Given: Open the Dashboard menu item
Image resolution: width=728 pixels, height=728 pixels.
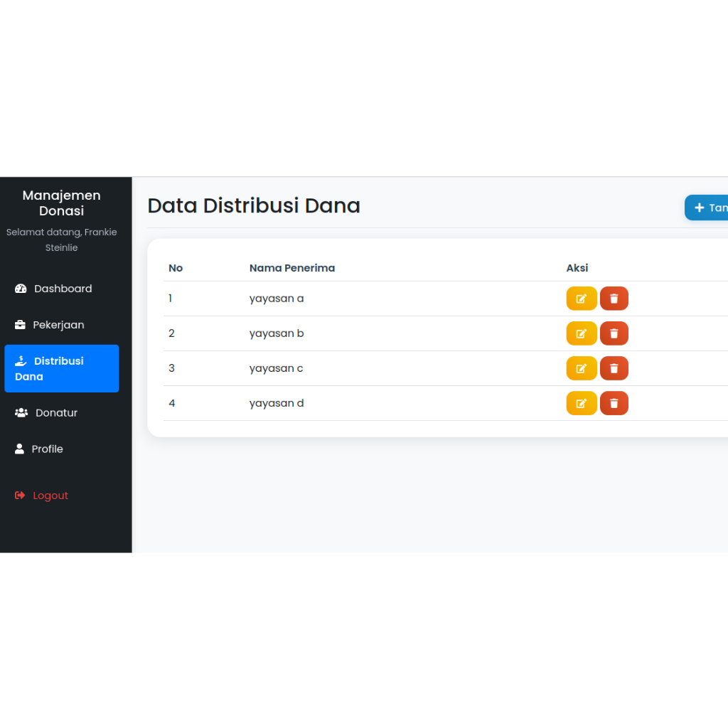Looking at the screenshot, I should point(62,289).
